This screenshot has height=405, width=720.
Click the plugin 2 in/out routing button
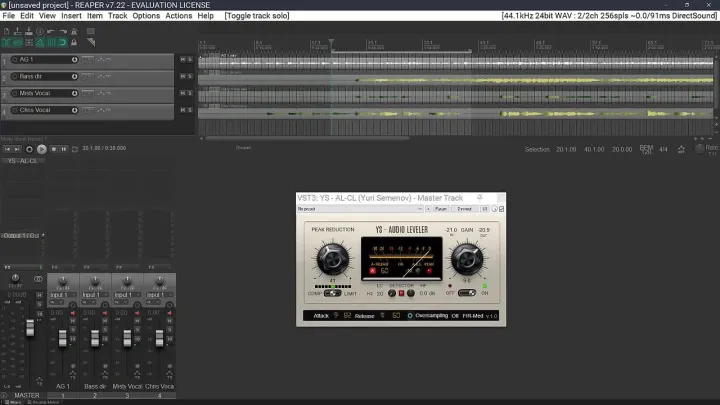point(465,209)
